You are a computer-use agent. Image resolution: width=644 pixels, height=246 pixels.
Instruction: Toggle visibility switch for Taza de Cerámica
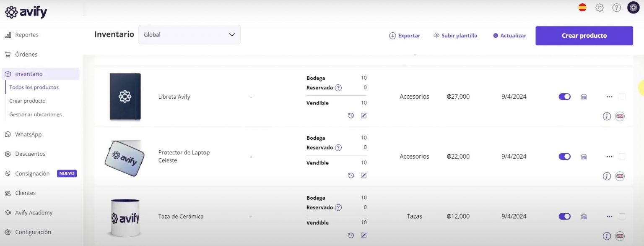[564, 216]
